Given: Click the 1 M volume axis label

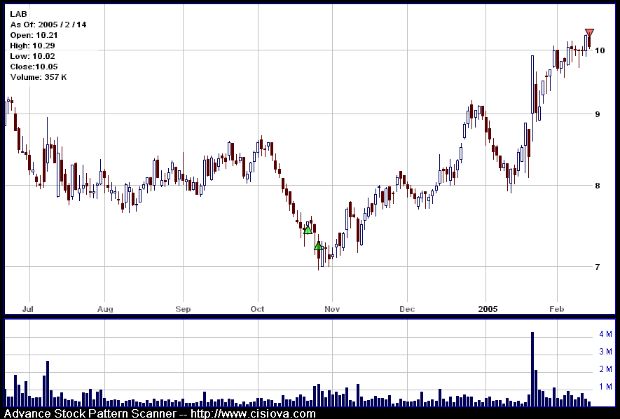Looking at the screenshot, I should pos(605,387).
